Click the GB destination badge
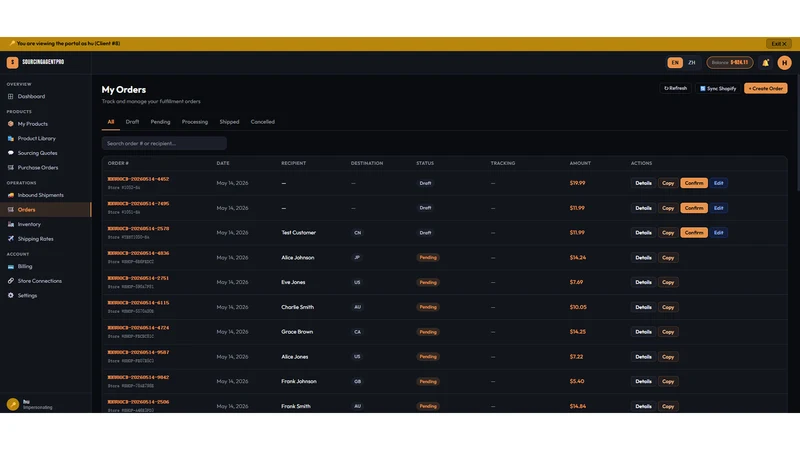The image size is (800, 450). (x=357, y=381)
